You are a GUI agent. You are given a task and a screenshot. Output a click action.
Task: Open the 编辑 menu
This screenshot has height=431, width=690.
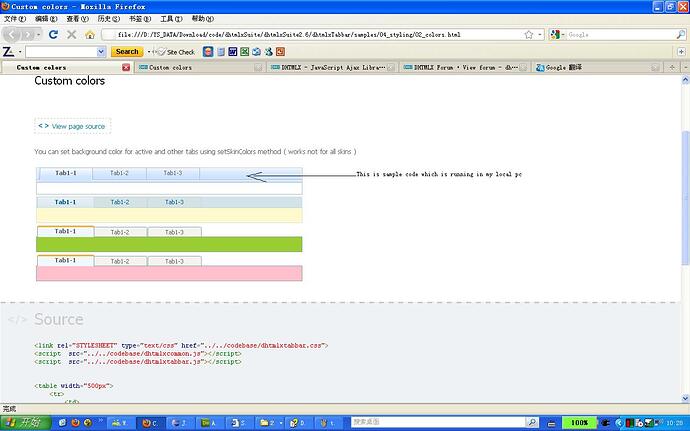[46, 19]
